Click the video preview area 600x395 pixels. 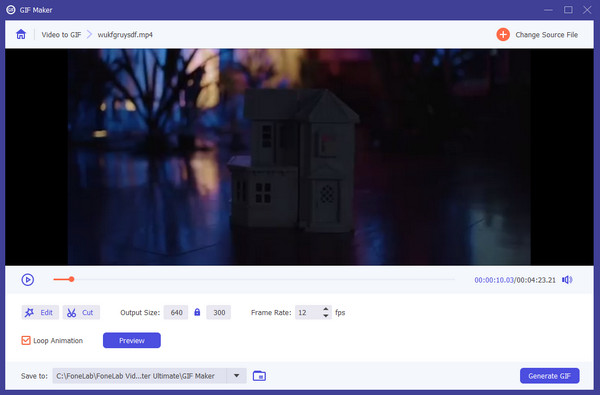pos(299,157)
